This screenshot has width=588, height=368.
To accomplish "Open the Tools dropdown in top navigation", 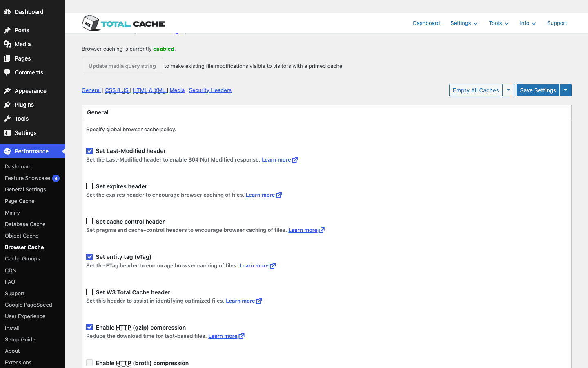I will click(499, 23).
